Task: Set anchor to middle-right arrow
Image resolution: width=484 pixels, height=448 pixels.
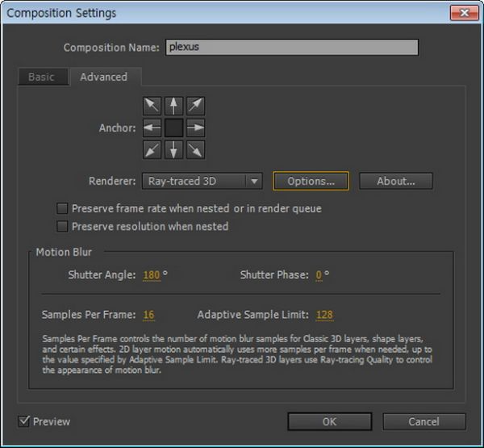Action: click(x=196, y=128)
